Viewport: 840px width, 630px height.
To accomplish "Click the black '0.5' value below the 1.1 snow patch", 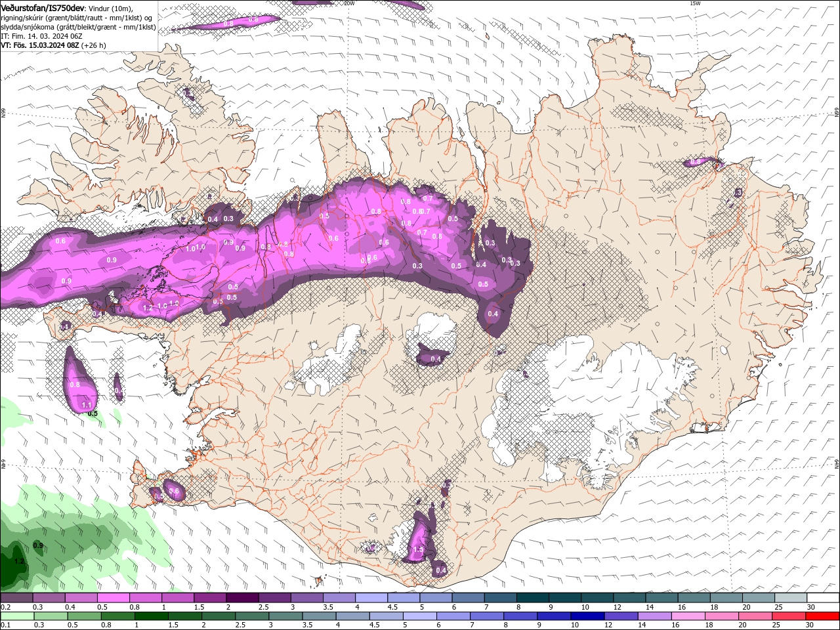I will (x=93, y=413).
